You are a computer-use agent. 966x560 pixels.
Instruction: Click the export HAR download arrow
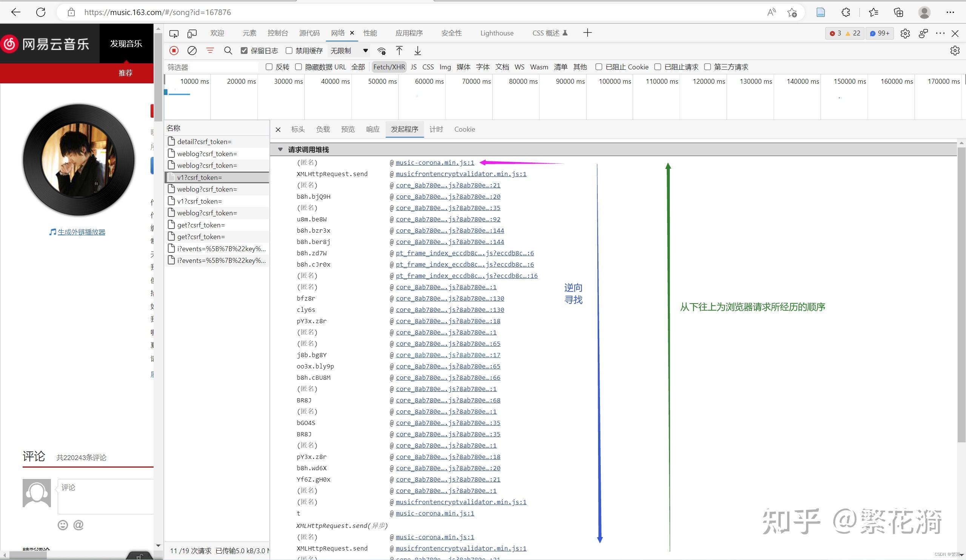tap(417, 51)
